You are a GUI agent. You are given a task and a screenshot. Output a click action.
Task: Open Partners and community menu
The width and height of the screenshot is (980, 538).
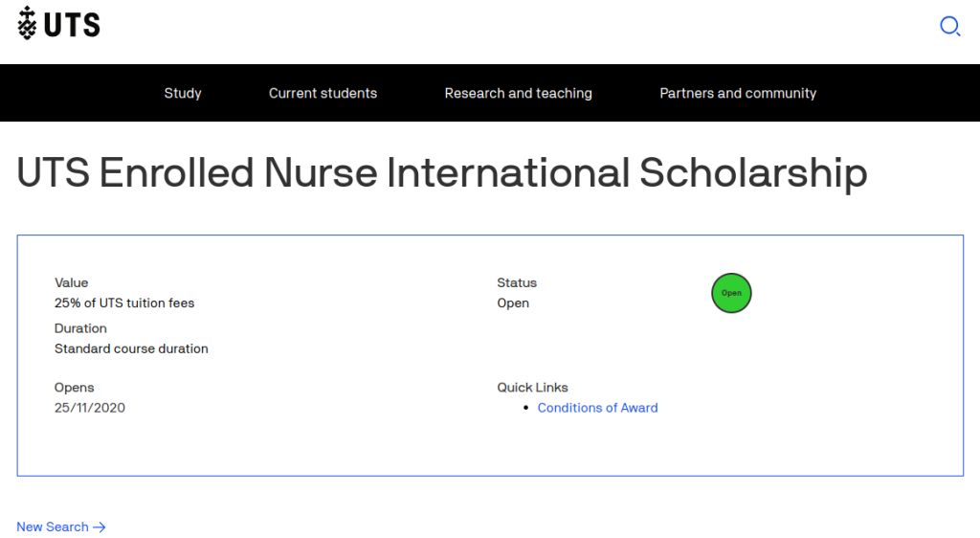click(738, 93)
